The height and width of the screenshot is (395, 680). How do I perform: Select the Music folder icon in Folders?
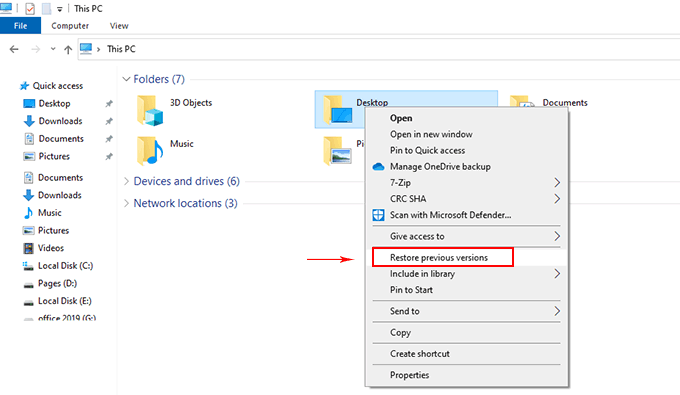tap(150, 150)
